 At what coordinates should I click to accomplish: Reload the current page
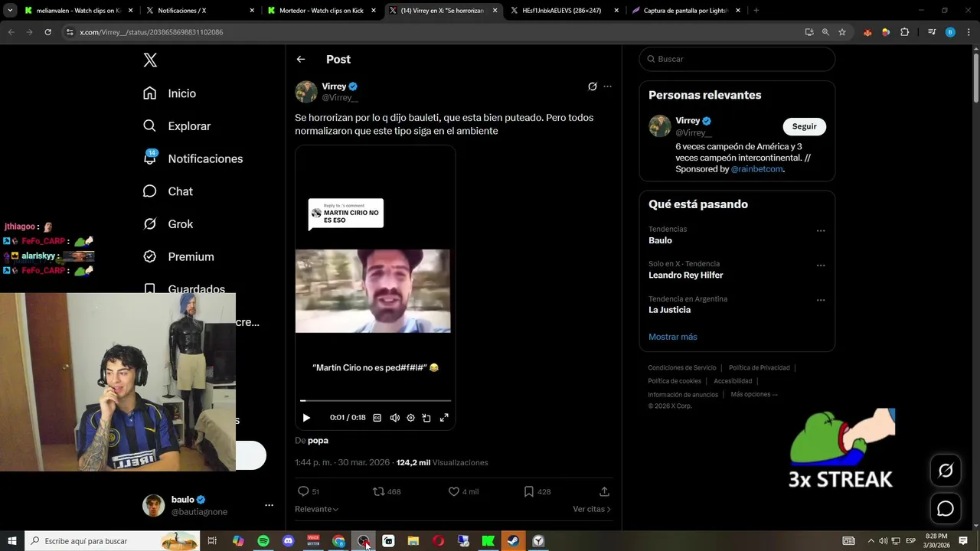pyautogui.click(x=47, y=32)
